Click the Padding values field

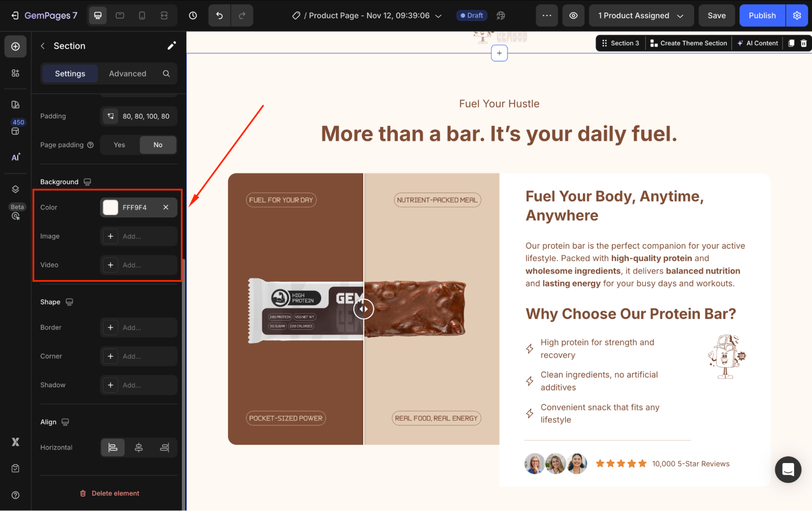coord(146,116)
